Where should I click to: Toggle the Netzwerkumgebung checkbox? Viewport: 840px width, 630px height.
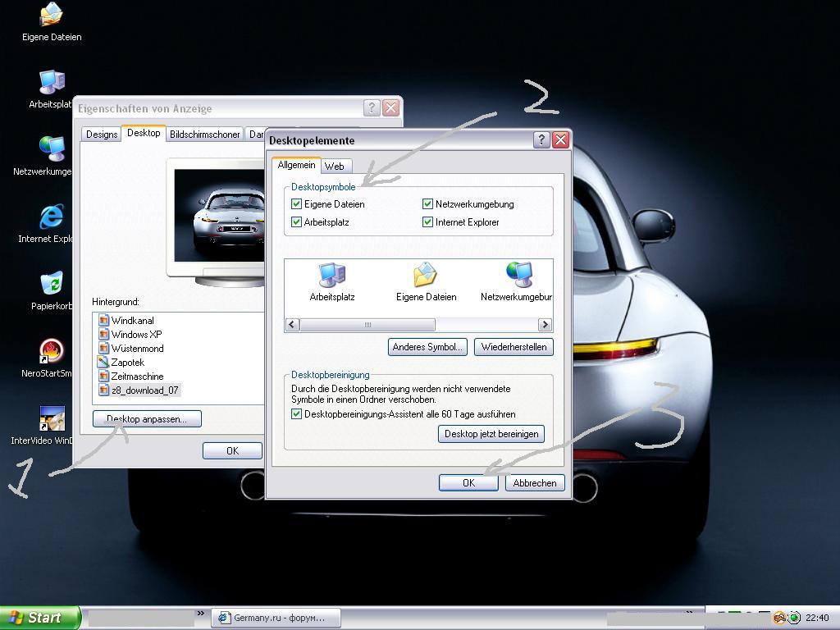pyautogui.click(x=427, y=203)
